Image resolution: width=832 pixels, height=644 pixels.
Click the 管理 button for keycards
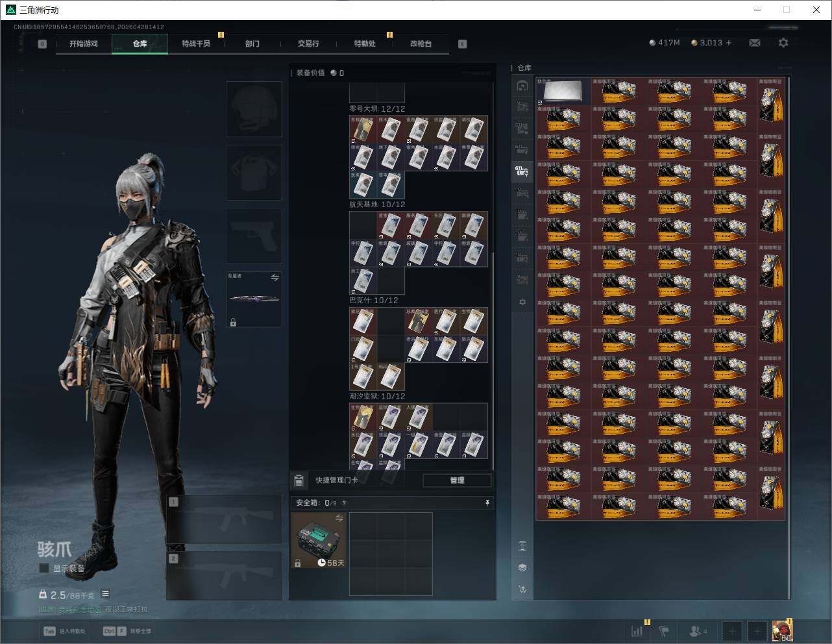point(457,480)
